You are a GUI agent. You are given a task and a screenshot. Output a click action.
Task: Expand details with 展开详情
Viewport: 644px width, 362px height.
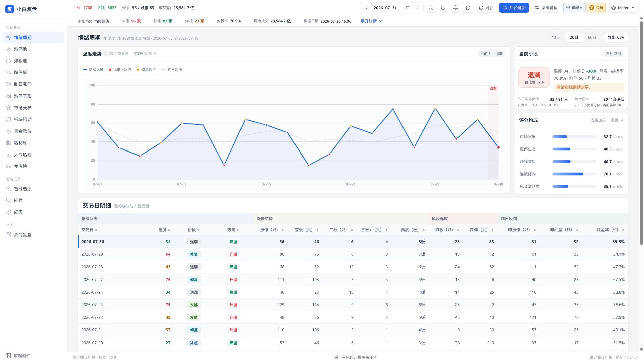tap(371, 21)
